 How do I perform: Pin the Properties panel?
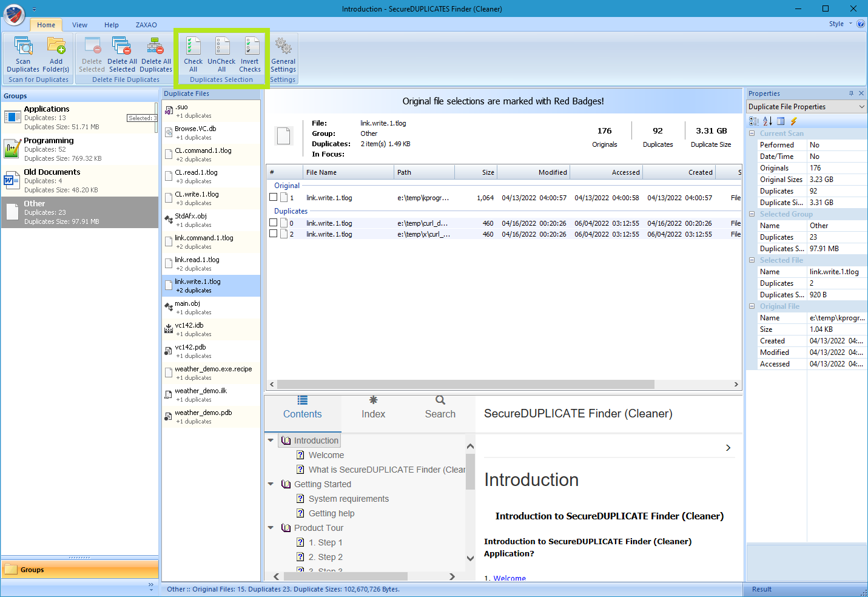click(x=851, y=93)
